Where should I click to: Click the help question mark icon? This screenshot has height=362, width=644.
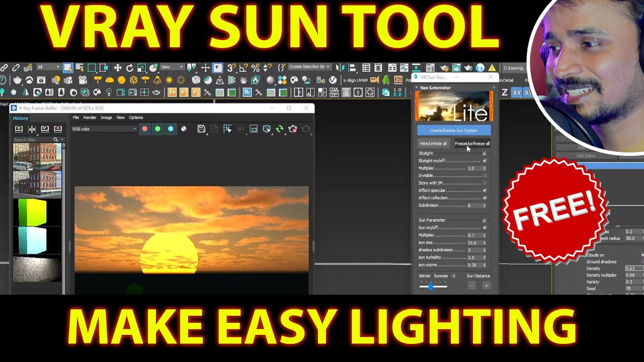[4, 80]
